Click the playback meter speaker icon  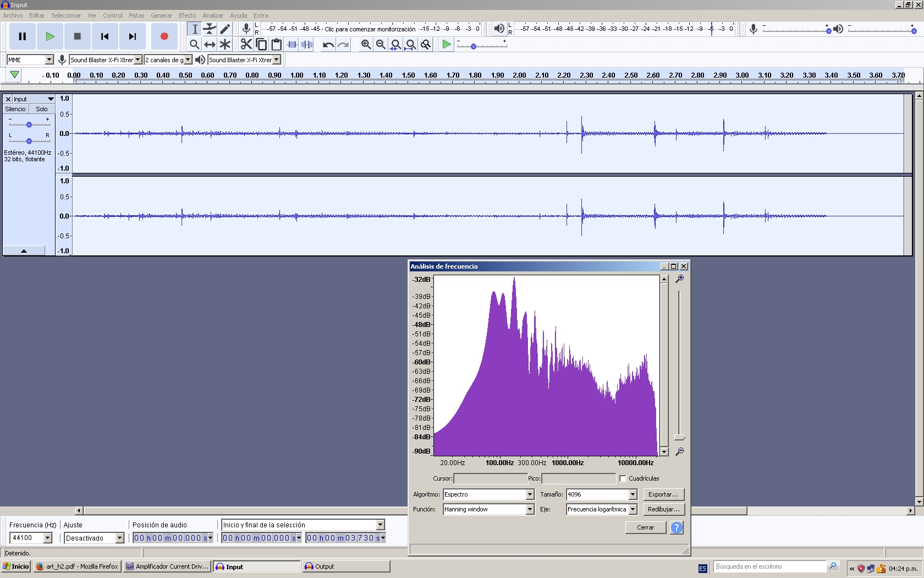click(499, 29)
